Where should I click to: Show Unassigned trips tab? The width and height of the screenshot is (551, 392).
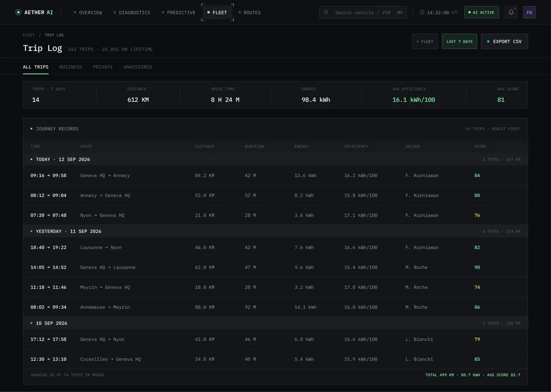(138, 67)
